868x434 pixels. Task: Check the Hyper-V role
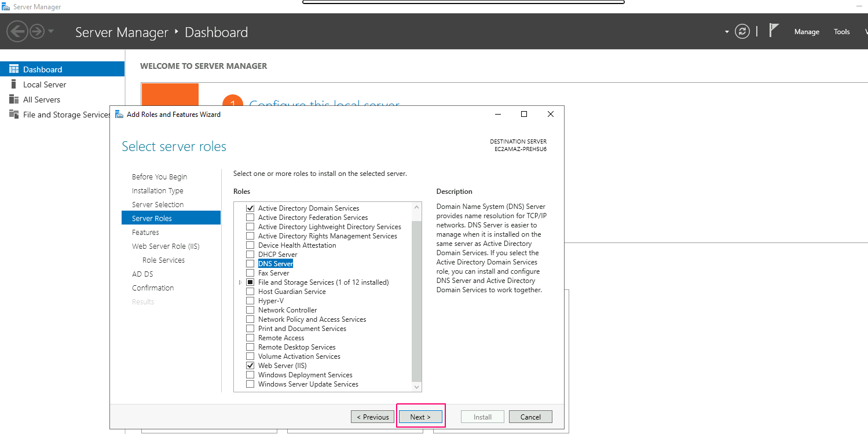(x=250, y=301)
